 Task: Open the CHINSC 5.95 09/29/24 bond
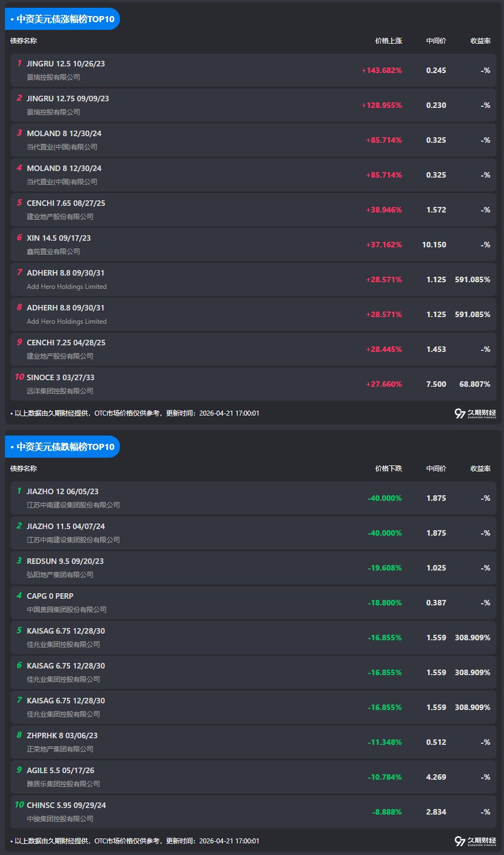point(66,805)
